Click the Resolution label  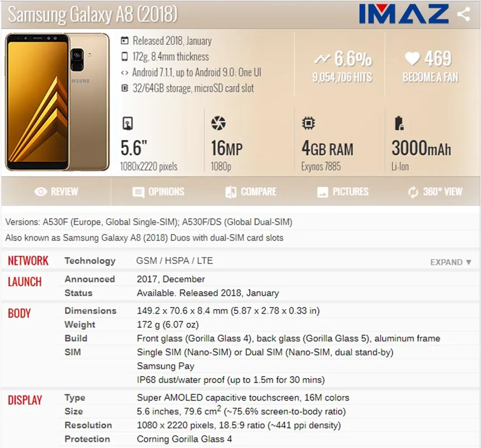pos(88,425)
